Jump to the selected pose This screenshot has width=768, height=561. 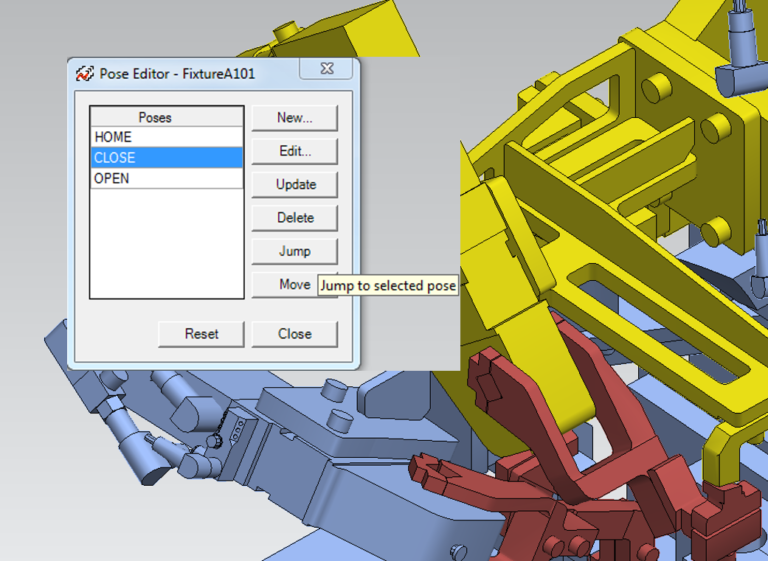pos(294,251)
